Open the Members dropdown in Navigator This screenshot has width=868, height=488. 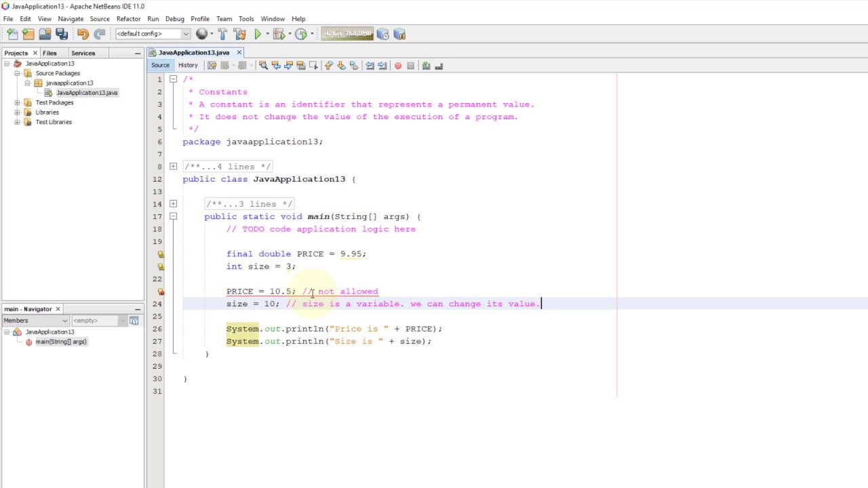pyautogui.click(x=36, y=321)
